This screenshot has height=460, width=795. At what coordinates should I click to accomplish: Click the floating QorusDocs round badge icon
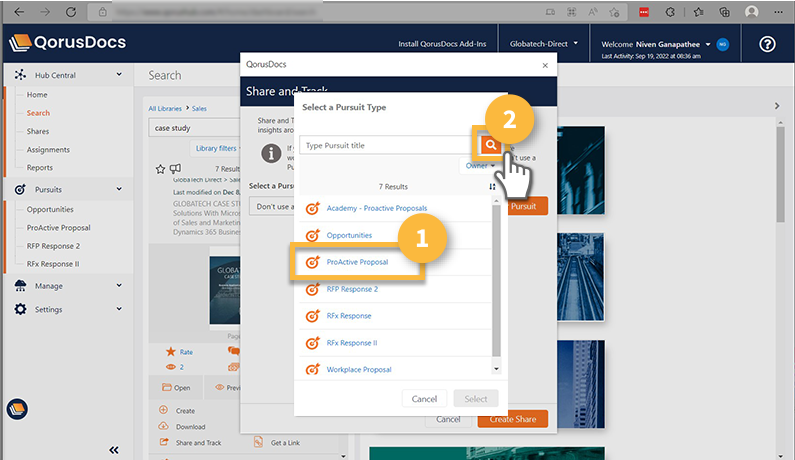[17, 409]
